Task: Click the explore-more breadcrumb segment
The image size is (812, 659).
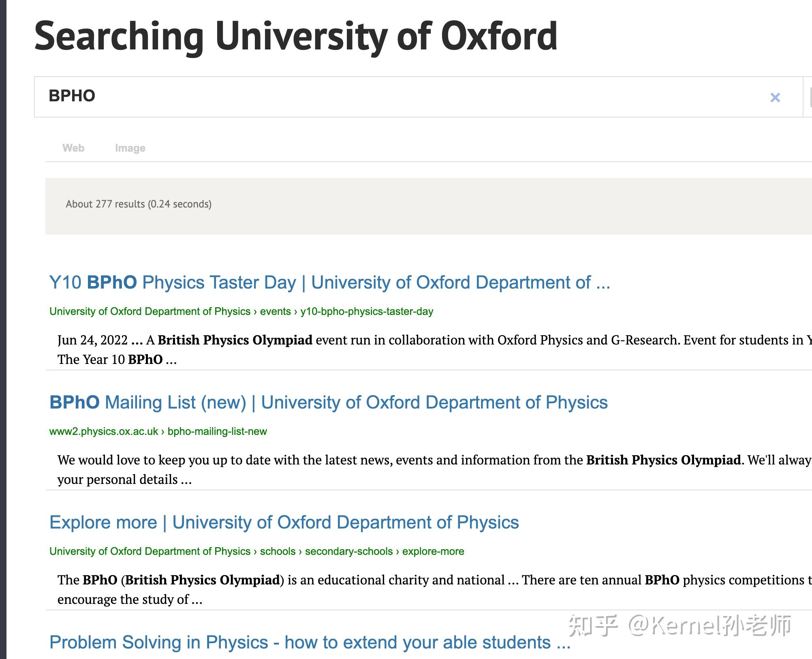Action: (x=433, y=551)
